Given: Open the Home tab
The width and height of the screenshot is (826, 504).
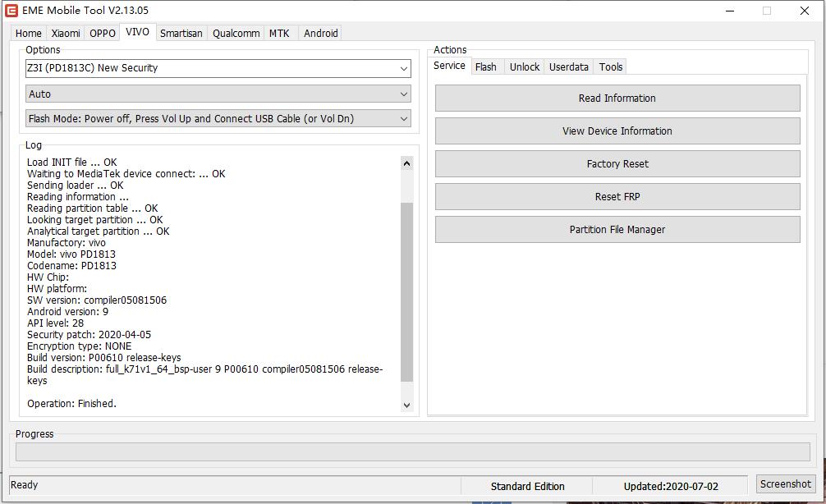Looking at the screenshot, I should [29, 33].
